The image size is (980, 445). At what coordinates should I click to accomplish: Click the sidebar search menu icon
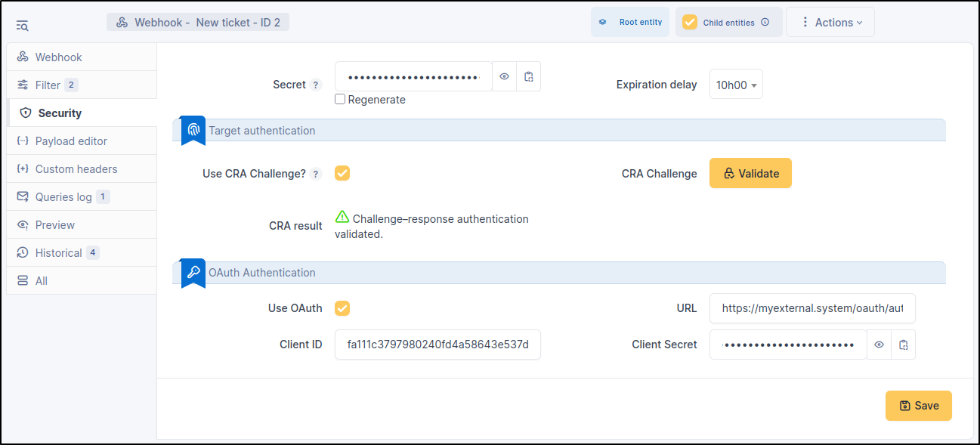(23, 26)
